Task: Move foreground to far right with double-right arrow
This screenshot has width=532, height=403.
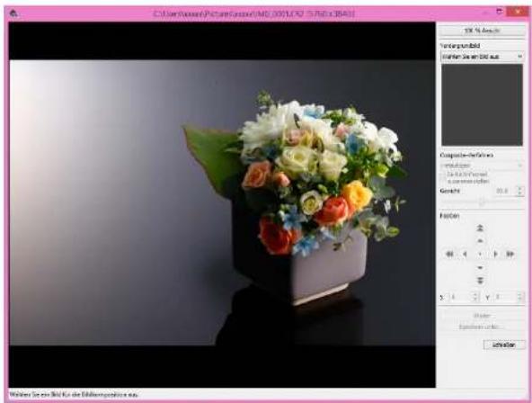Action: [x=510, y=254]
